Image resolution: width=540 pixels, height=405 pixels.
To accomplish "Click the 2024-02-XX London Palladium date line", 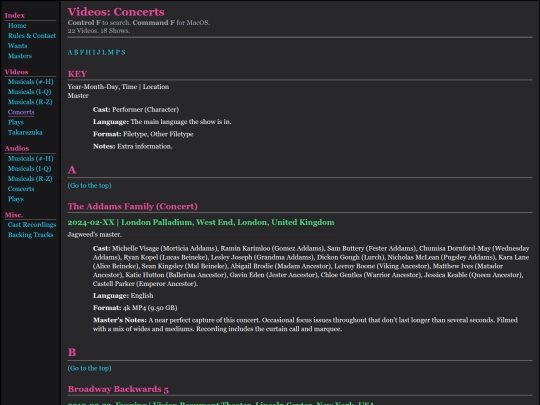I will [x=201, y=222].
